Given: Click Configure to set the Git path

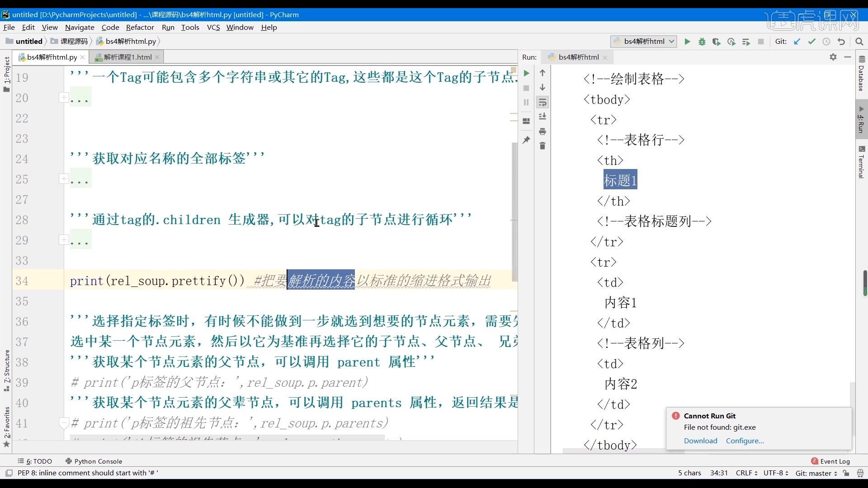Looking at the screenshot, I should [x=744, y=441].
